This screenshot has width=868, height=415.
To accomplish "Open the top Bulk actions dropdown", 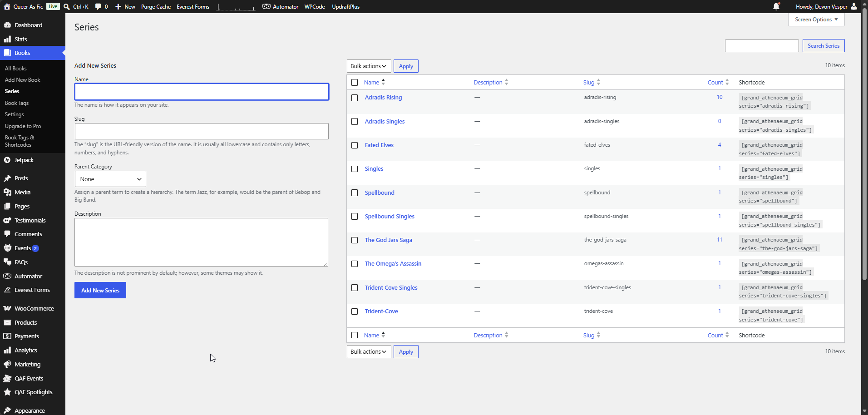I will point(369,66).
